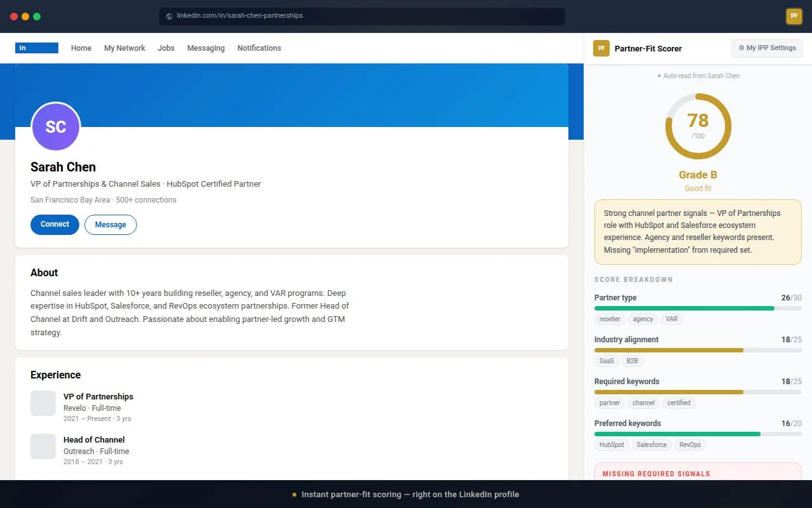812x508 pixels.
Task: Click the "Sarah Chen" profile name
Action: point(63,167)
